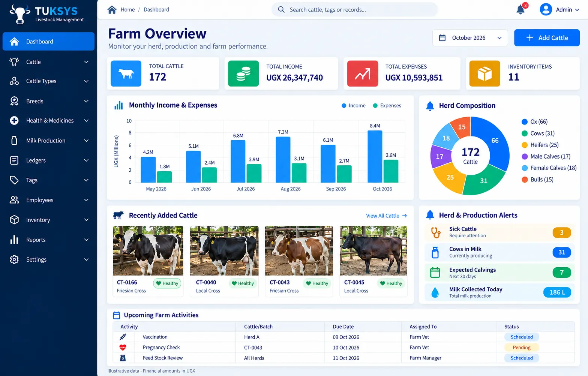Open the October 2026 month dropdown

(470, 38)
